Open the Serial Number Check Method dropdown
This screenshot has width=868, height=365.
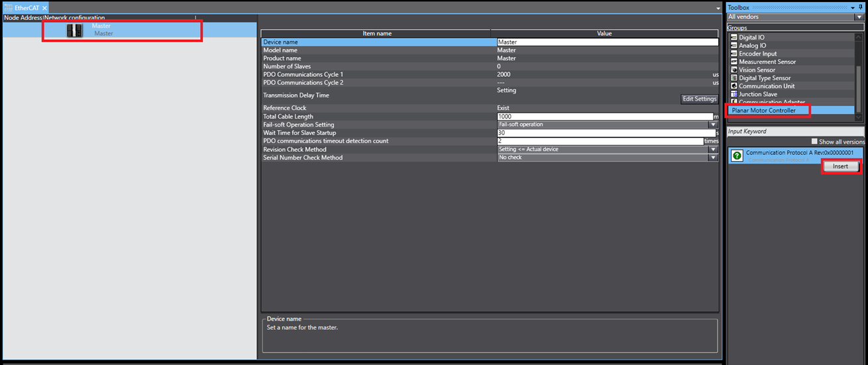pyautogui.click(x=713, y=158)
